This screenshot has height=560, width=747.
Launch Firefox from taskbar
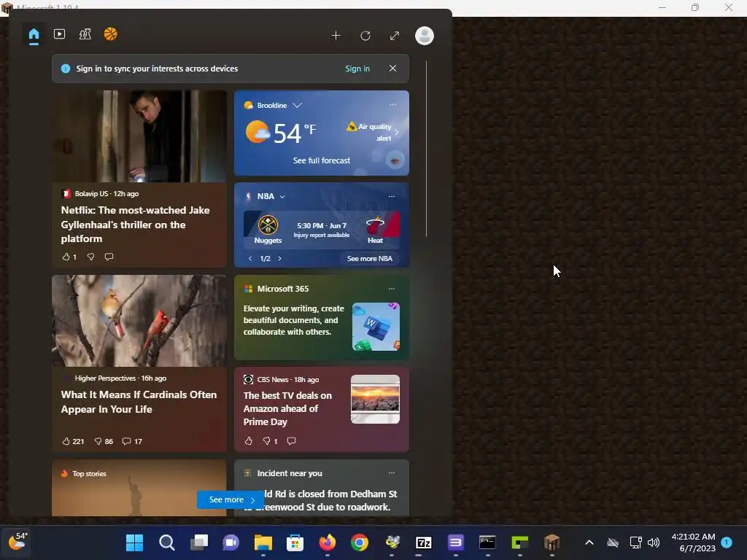[328, 542]
